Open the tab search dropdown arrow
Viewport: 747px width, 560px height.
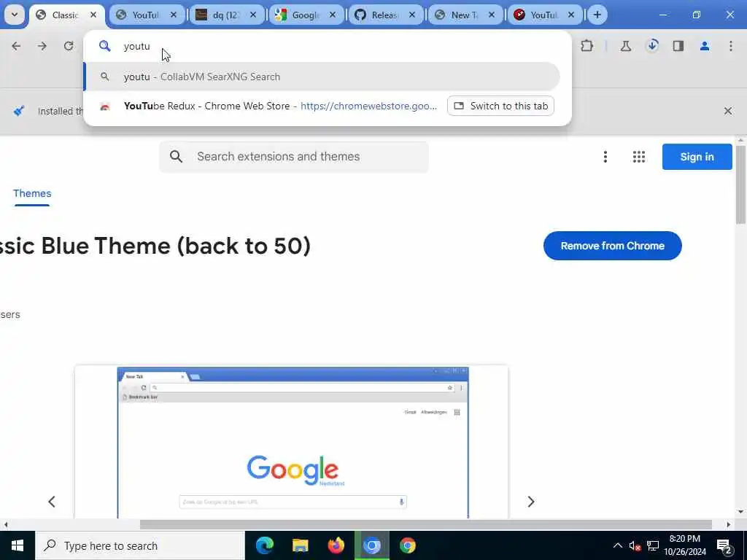pos(15,15)
